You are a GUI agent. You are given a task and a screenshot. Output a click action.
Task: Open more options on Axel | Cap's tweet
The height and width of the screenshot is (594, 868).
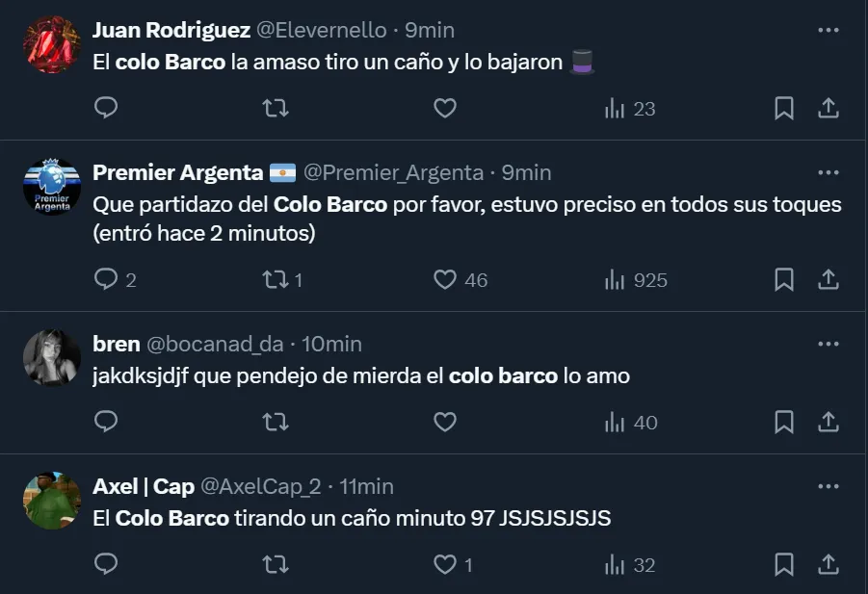pyautogui.click(x=828, y=486)
